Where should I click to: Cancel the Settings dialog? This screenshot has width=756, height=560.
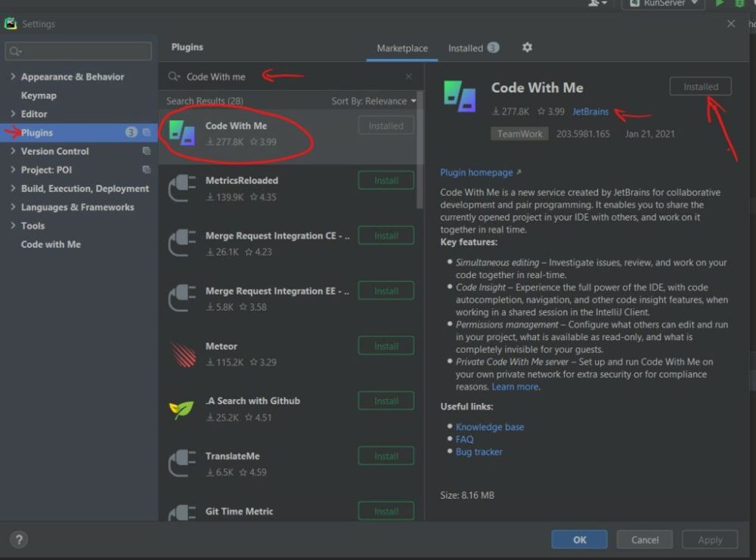[x=645, y=540]
